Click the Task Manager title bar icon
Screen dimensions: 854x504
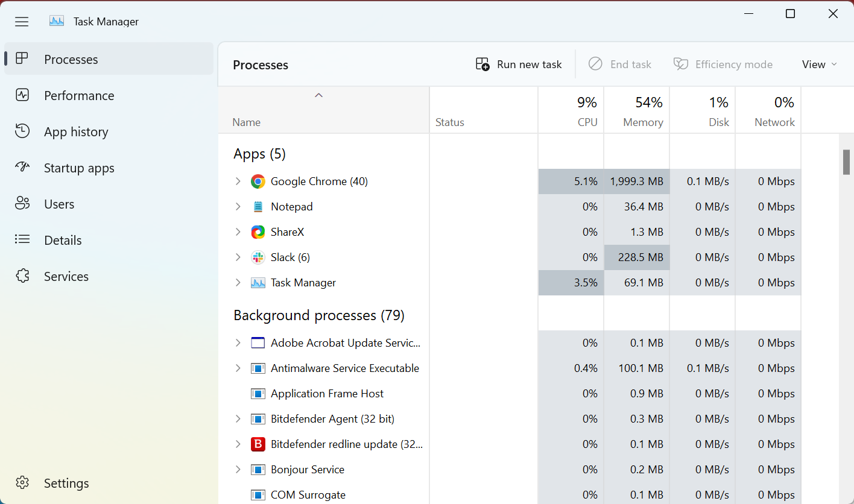(57, 21)
